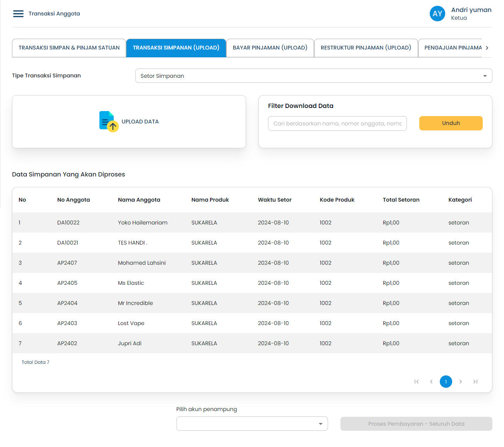504x447 pixels.
Task: Focus the Filter Download Data search field
Action: (x=337, y=123)
